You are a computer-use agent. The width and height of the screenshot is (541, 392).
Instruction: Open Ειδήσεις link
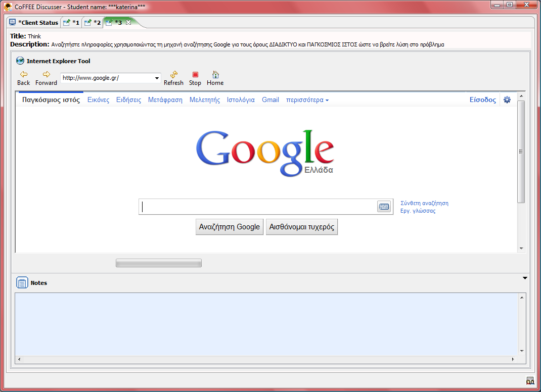[129, 100]
